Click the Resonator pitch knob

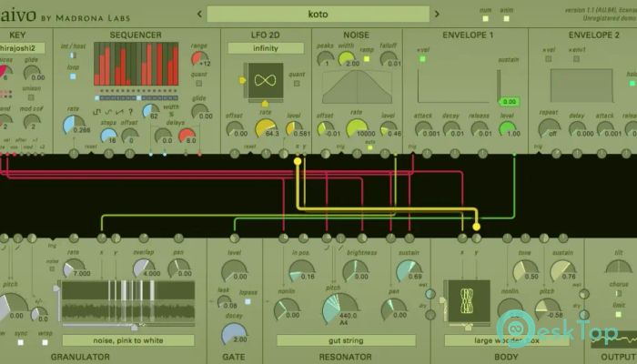(x=339, y=308)
